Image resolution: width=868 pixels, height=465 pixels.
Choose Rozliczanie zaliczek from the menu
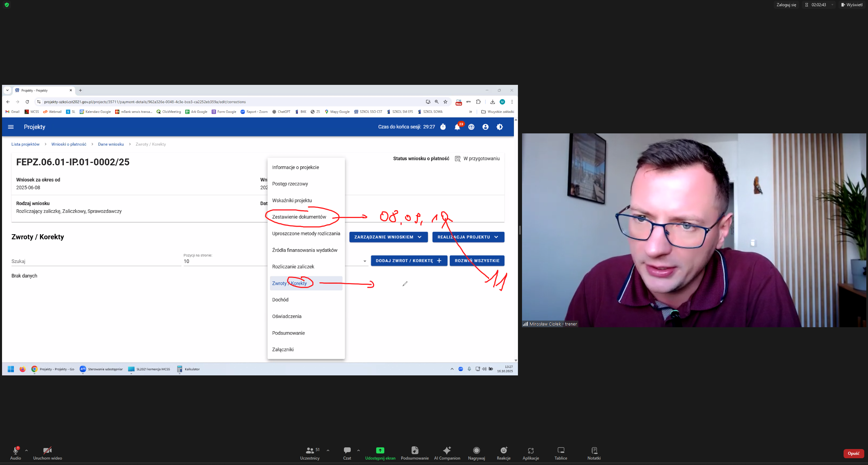(x=293, y=266)
